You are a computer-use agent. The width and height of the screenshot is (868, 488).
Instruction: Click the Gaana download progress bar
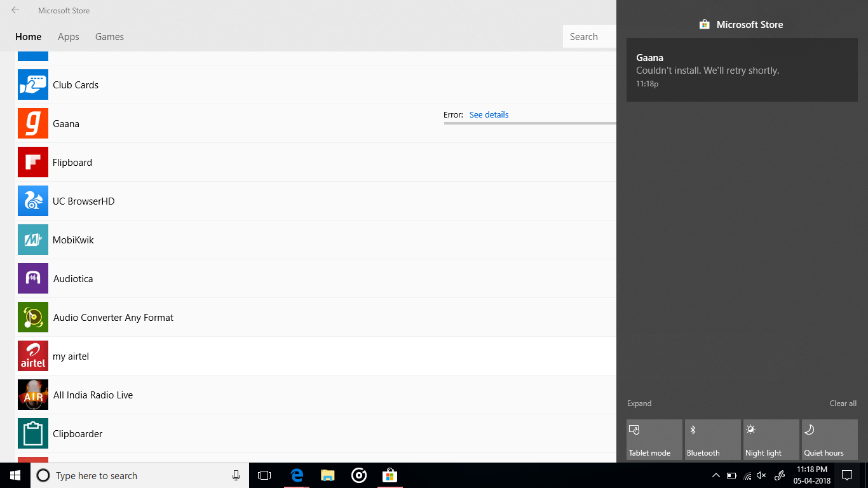coord(530,123)
